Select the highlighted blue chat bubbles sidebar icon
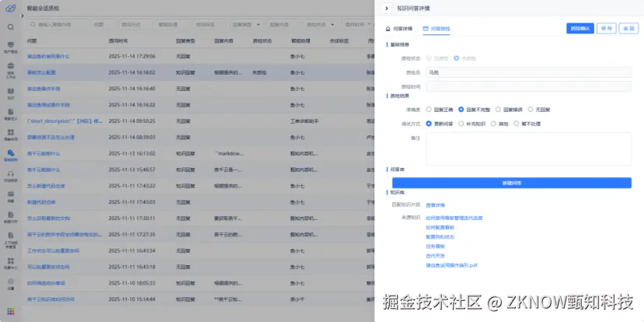Image resolution: width=644 pixels, height=322 pixels. point(11,153)
